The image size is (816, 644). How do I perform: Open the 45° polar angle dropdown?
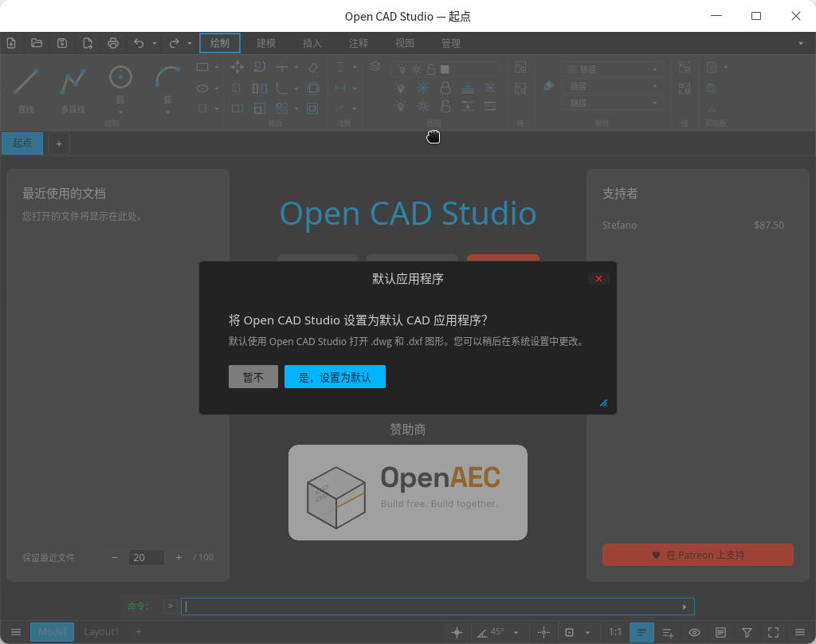pos(516,633)
